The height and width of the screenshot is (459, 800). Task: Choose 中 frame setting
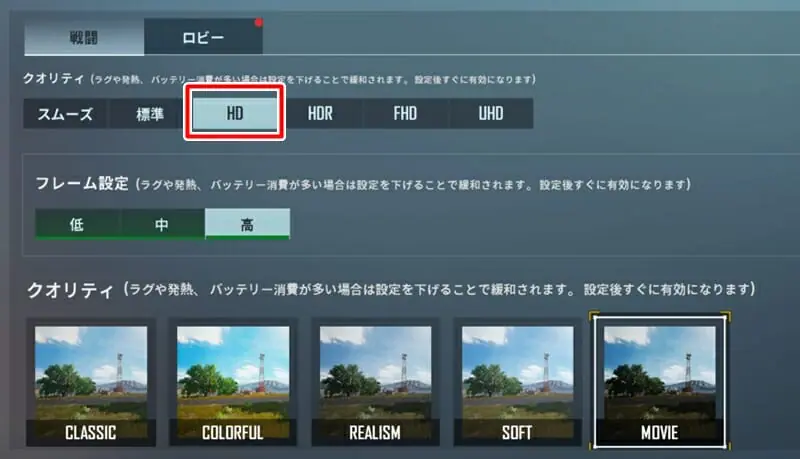[162, 224]
